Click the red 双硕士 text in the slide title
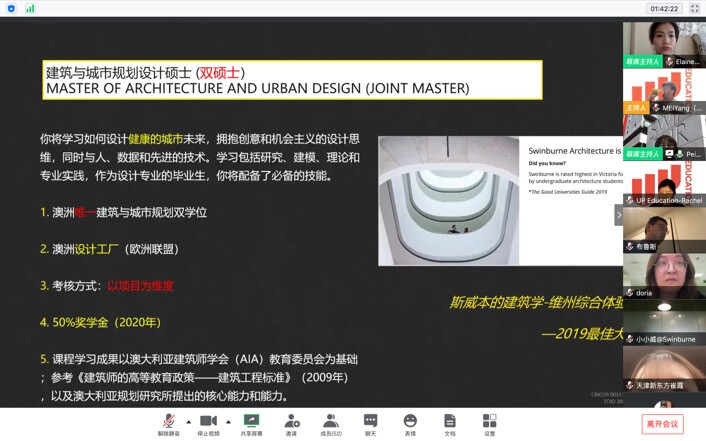706x441 pixels. tap(219, 73)
